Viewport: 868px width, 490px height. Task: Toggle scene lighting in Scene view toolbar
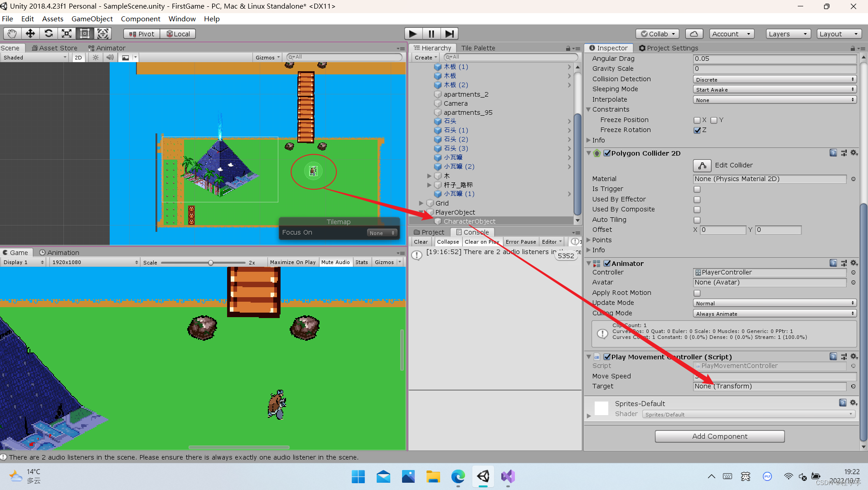95,57
